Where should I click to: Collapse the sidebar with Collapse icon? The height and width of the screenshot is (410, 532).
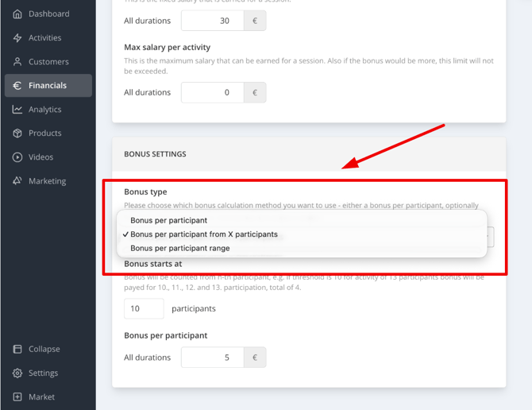17,349
